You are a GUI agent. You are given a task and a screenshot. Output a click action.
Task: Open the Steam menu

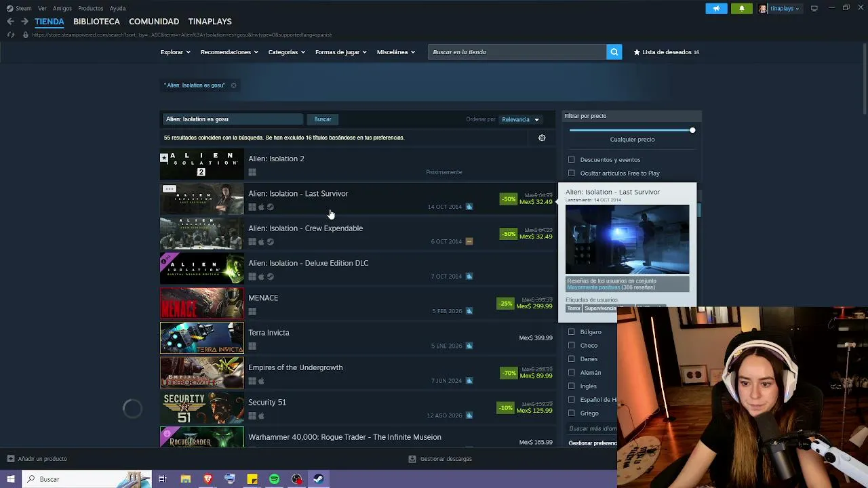tap(24, 9)
